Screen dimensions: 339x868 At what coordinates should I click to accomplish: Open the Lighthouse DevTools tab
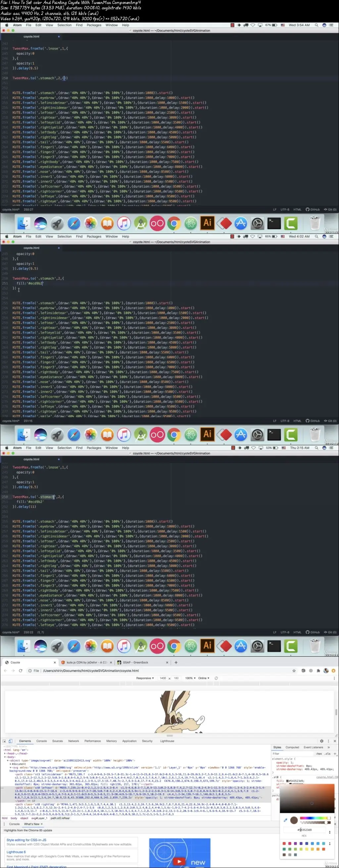(167, 741)
